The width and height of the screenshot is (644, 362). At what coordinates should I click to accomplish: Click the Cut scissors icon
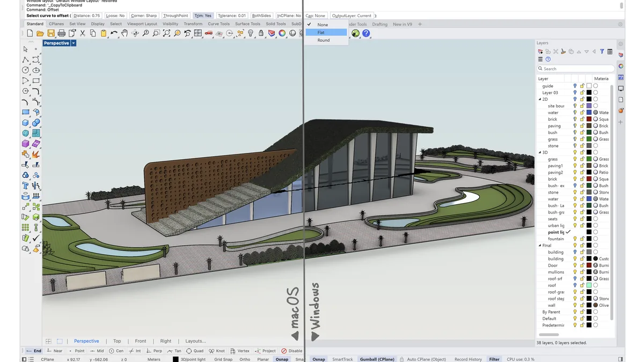pos(83,33)
